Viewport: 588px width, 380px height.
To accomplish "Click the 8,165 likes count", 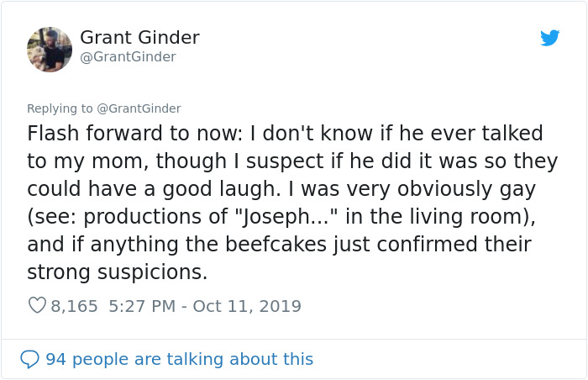I will point(75,307).
